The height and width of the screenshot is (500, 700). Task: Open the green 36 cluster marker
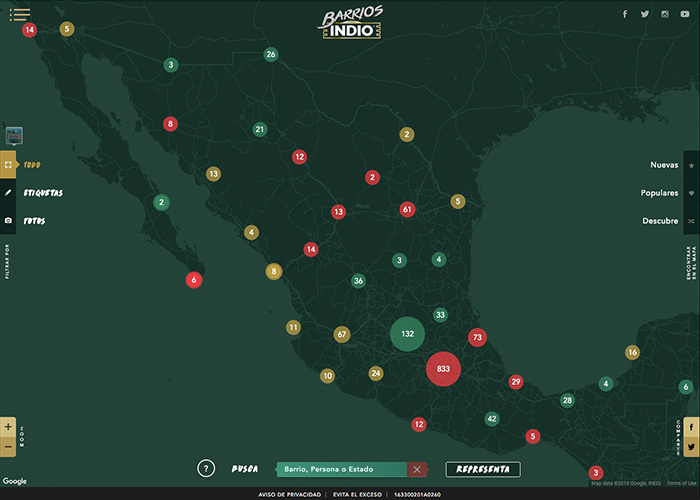click(x=358, y=281)
